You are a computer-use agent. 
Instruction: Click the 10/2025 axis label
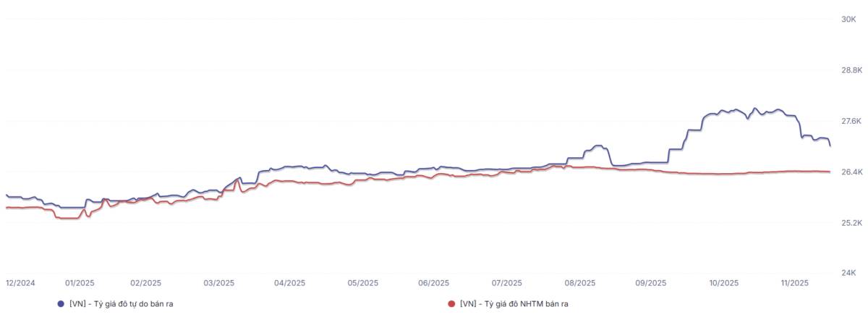(723, 283)
